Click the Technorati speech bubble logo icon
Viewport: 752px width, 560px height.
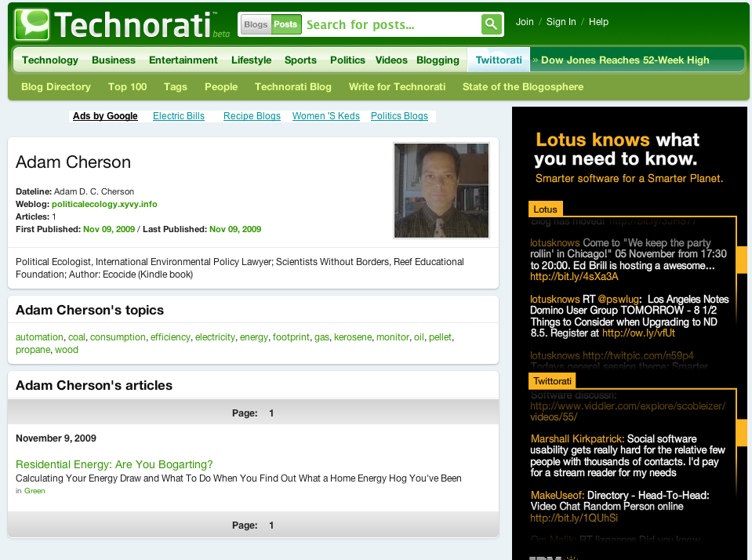click(x=31, y=24)
